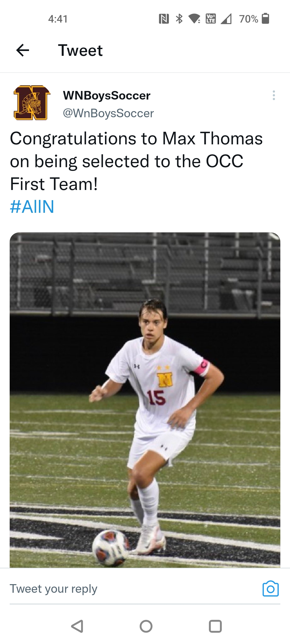The width and height of the screenshot is (290, 644).
Task: Tap the battery icon in status bar
Action: point(265,19)
